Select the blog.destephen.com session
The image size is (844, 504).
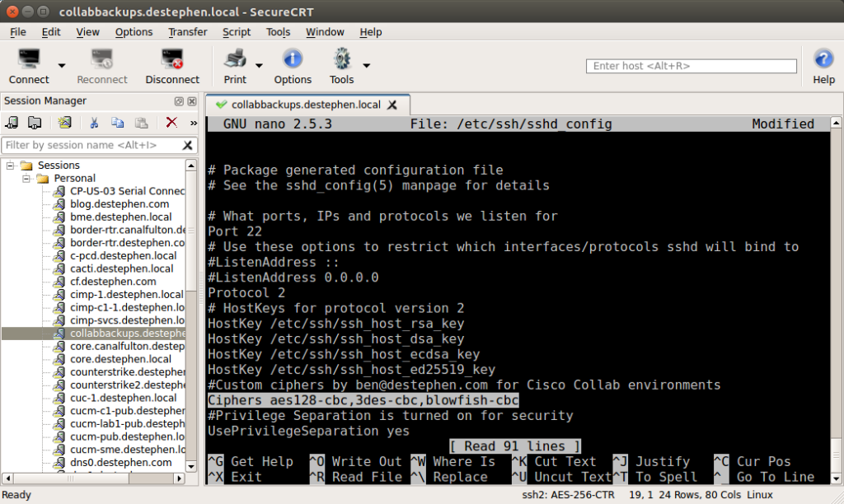point(120,204)
